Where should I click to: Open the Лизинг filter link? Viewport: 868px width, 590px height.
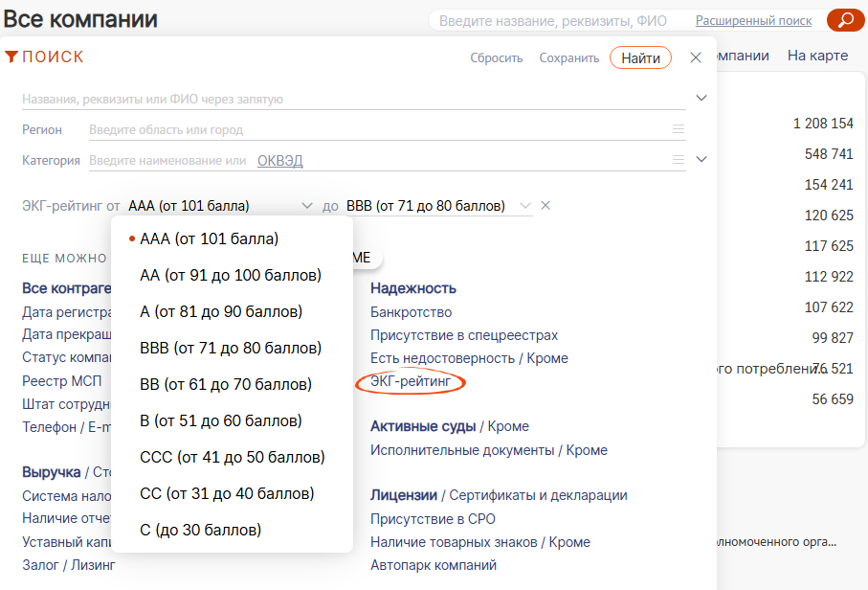(93, 565)
